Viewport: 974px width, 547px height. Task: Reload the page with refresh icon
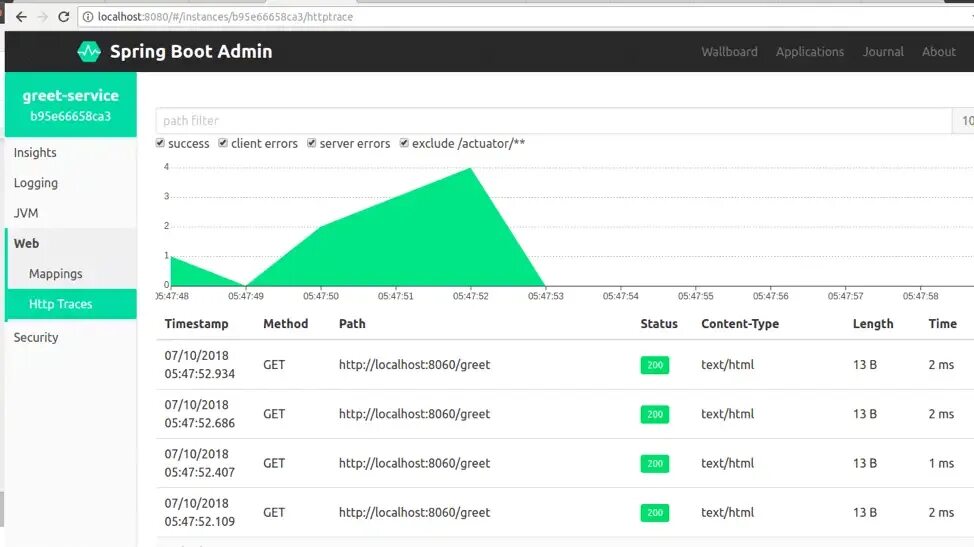point(63,17)
